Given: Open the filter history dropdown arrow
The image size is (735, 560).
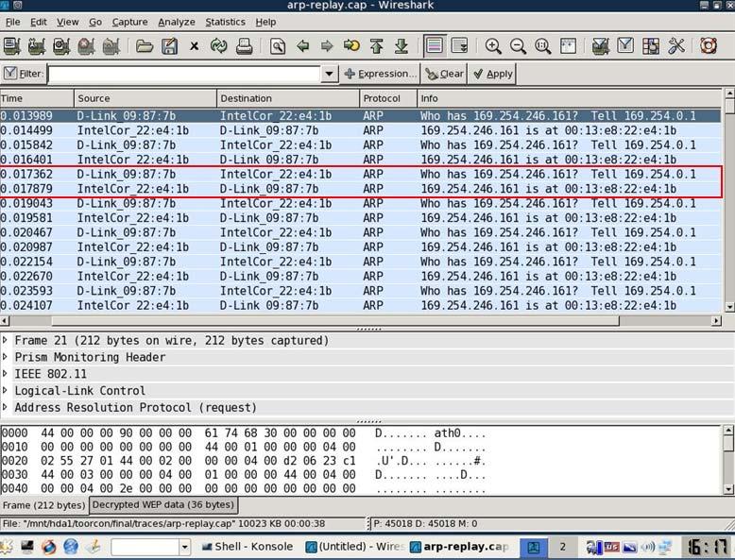Looking at the screenshot, I should click(x=330, y=74).
